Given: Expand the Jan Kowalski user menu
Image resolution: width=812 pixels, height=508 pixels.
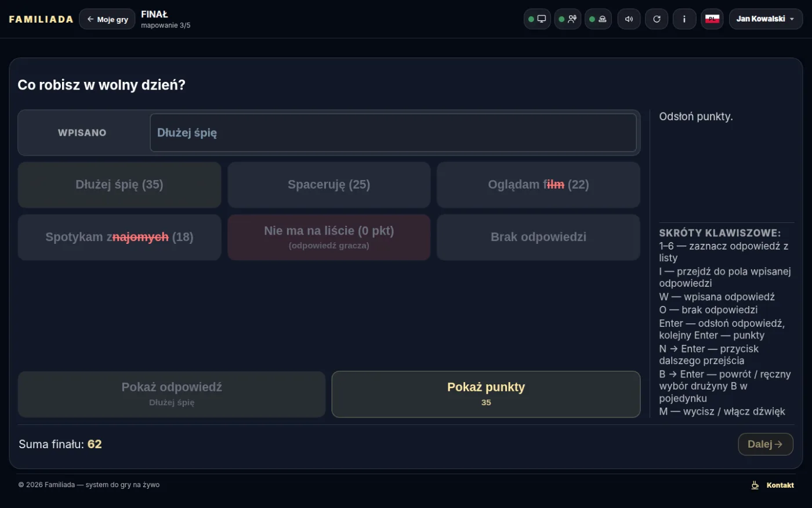Looking at the screenshot, I should (x=766, y=19).
